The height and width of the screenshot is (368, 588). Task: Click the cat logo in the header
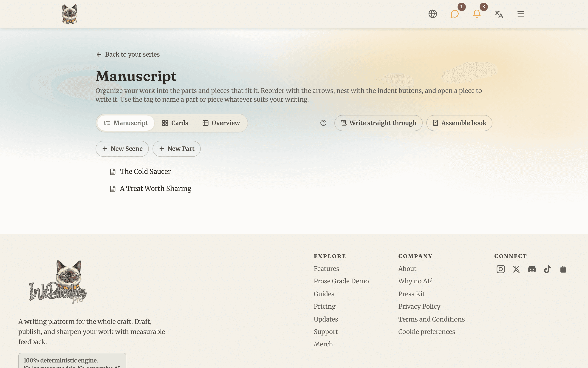tap(70, 14)
